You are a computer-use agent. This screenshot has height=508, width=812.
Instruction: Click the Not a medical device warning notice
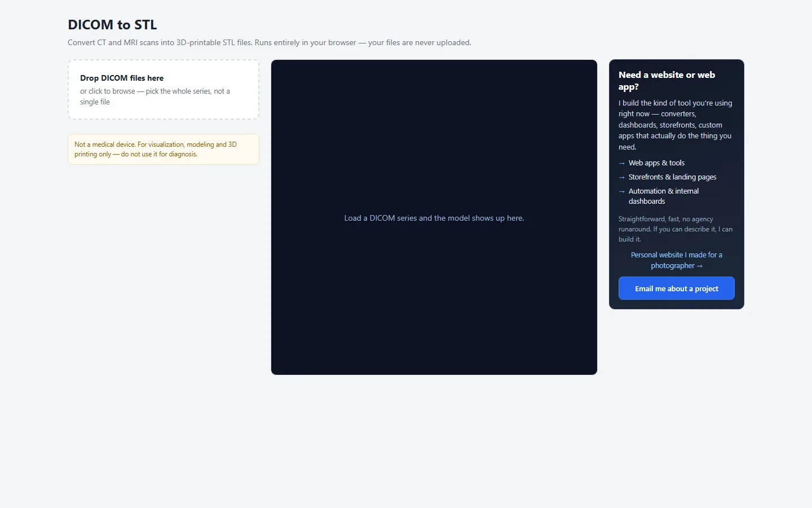coord(164,149)
